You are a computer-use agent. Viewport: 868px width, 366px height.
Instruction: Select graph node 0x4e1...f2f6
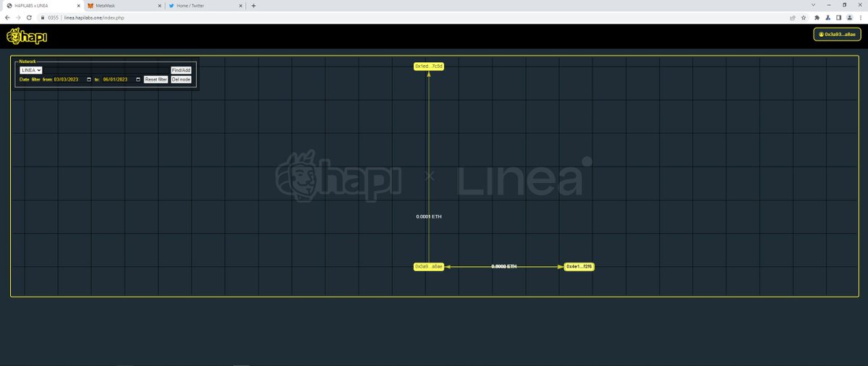(x=579, y=267)
